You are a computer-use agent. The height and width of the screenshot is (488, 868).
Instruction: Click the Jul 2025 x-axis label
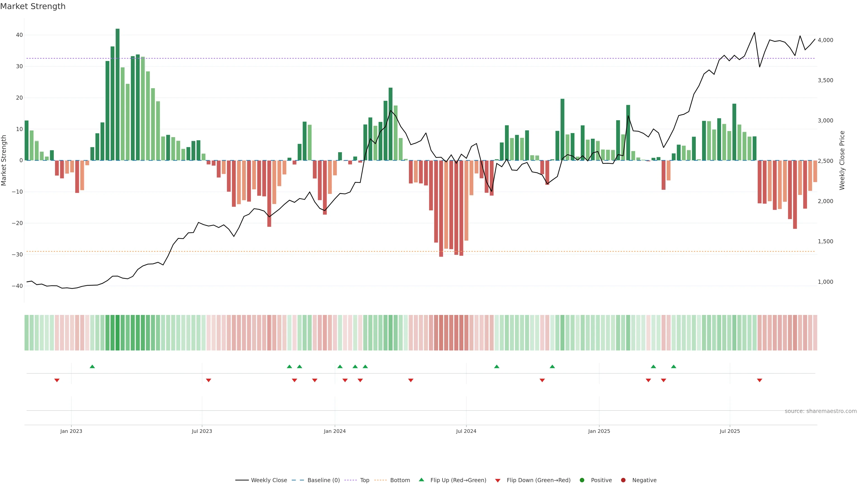tap(729, 431)
